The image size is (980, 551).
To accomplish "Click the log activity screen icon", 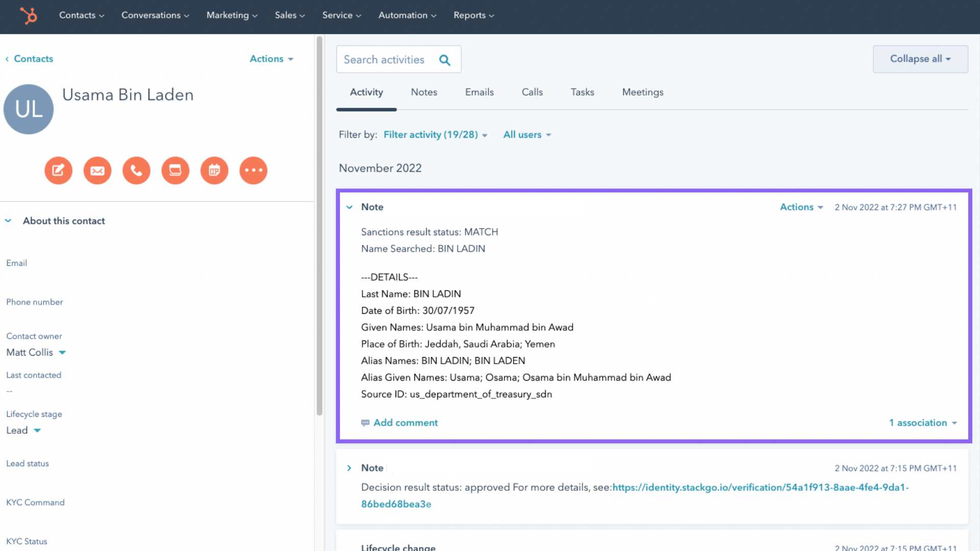I will coord(175,170).
